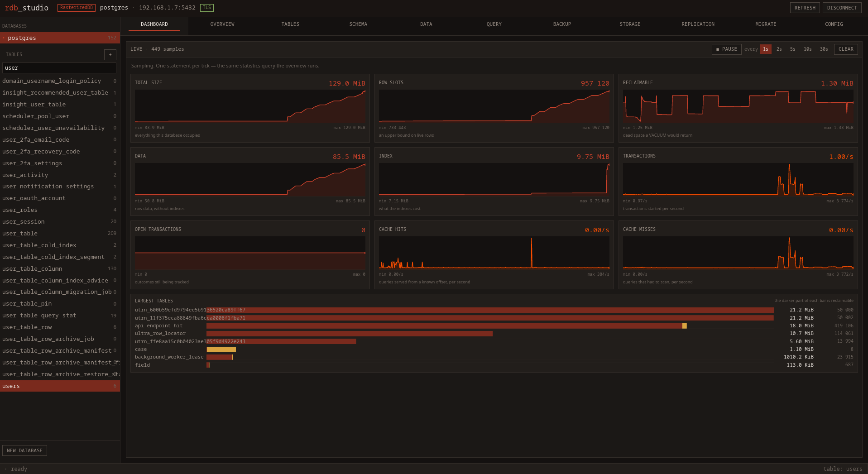Screen dimensions: 868x474
Task: Click the Reclaimable chart
Action: coord(738,106)
